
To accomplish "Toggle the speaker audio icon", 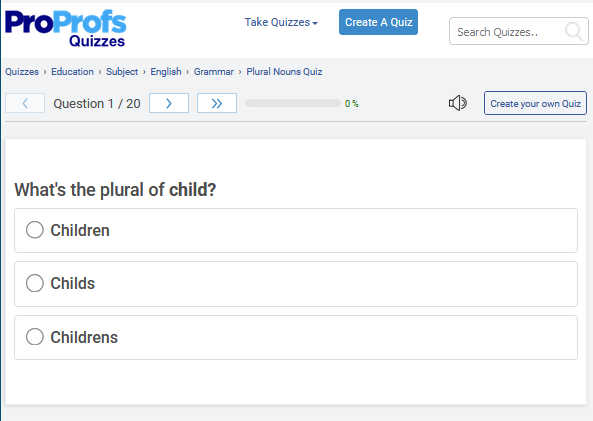I will coord(458,103).
